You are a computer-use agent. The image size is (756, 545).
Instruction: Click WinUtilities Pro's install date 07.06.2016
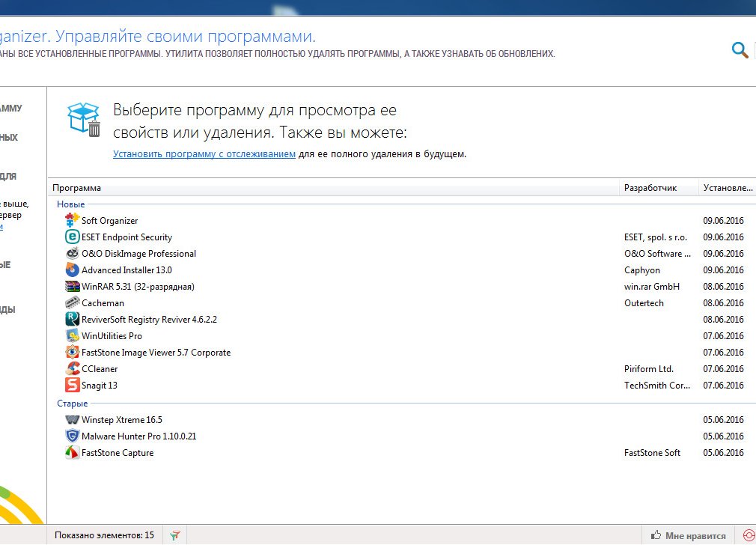723,335
